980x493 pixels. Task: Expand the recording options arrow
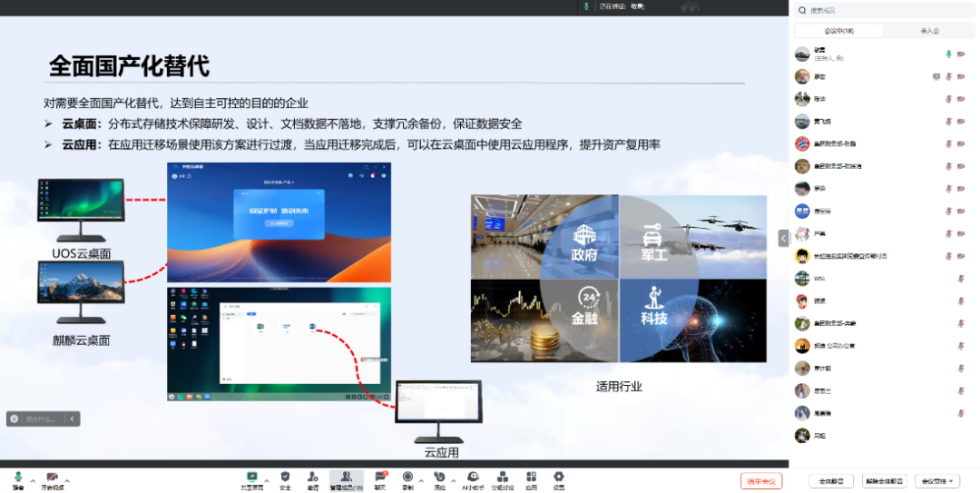coord(421,481)
